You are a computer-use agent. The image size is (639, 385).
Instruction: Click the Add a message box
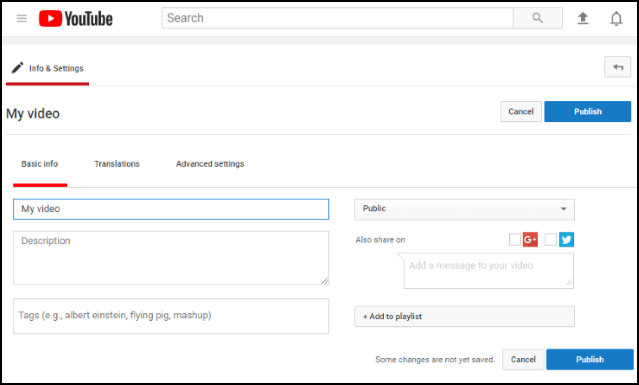tap(489, 271)
